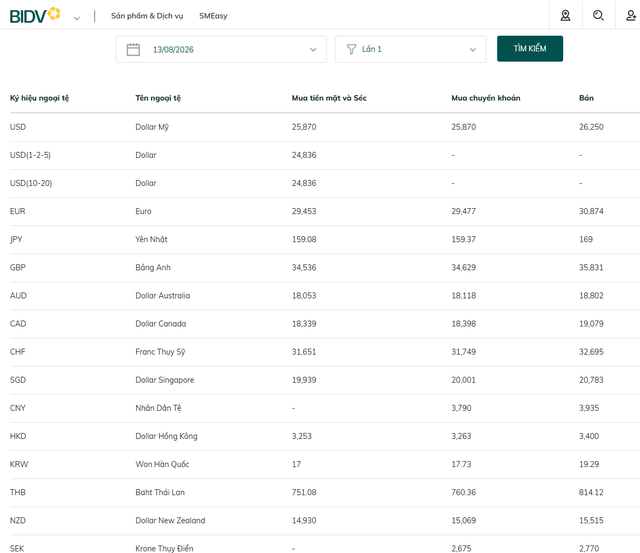This screenshot has height=553, width=640.
Task: Open the search magnifier icon
Action: click(x=598, y=16)
